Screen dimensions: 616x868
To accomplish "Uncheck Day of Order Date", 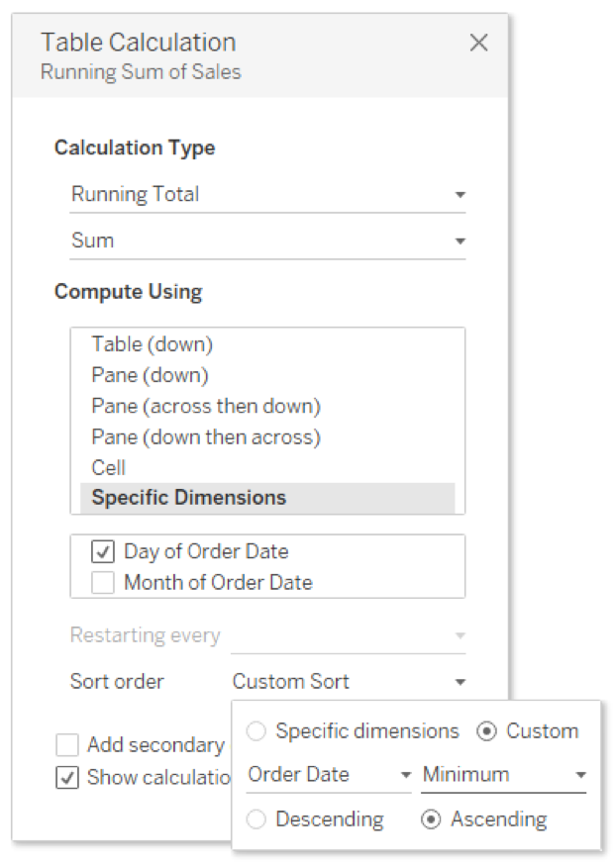I will [103, 552].
